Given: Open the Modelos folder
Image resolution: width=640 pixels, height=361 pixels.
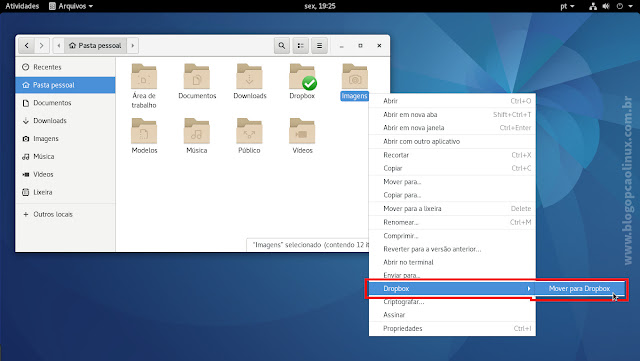Looking at the screenshot, I should 144,136.
